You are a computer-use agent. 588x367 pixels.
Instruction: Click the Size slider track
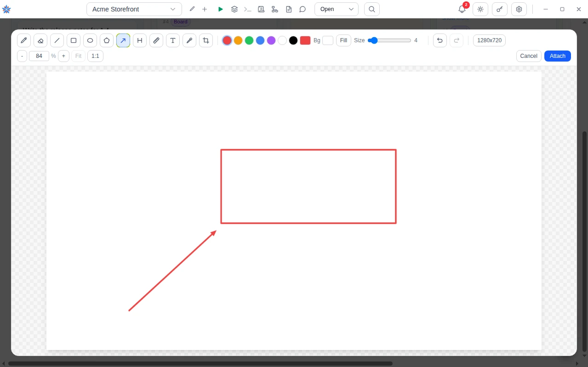point(389,40)
